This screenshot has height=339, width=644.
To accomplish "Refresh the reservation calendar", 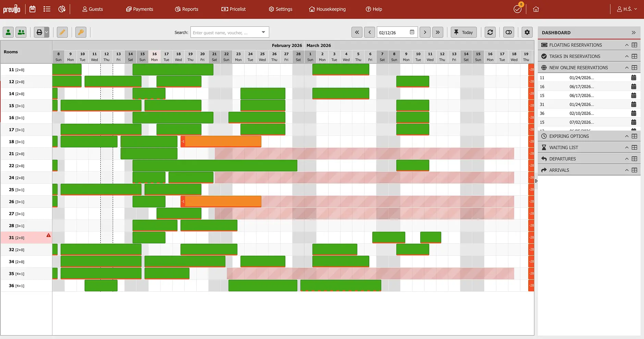I will (490, 32).
